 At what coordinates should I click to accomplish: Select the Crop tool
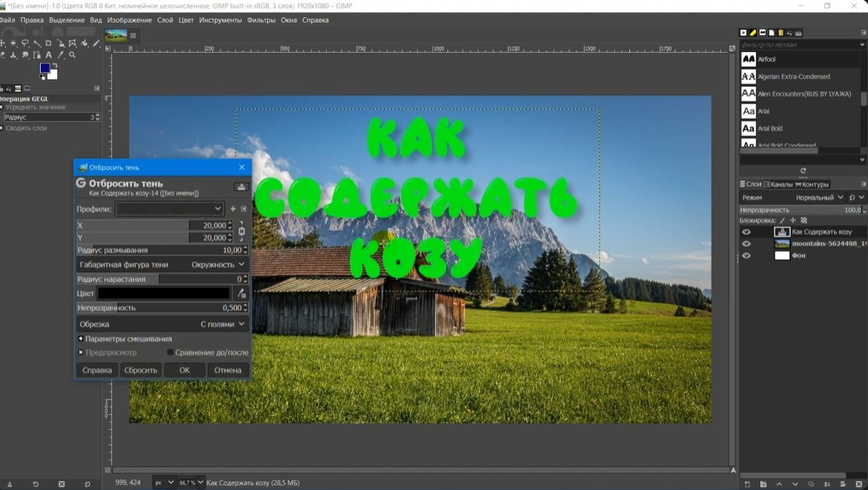click(48, 43)
